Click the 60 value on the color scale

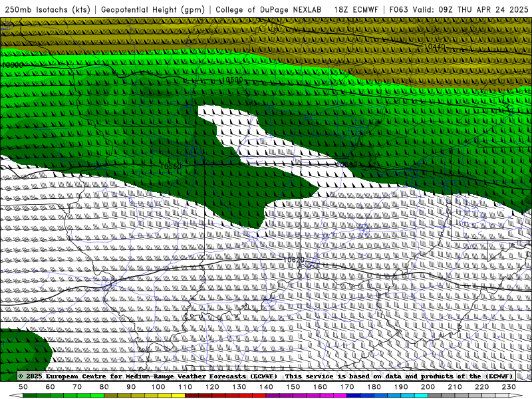coord(51,387)
